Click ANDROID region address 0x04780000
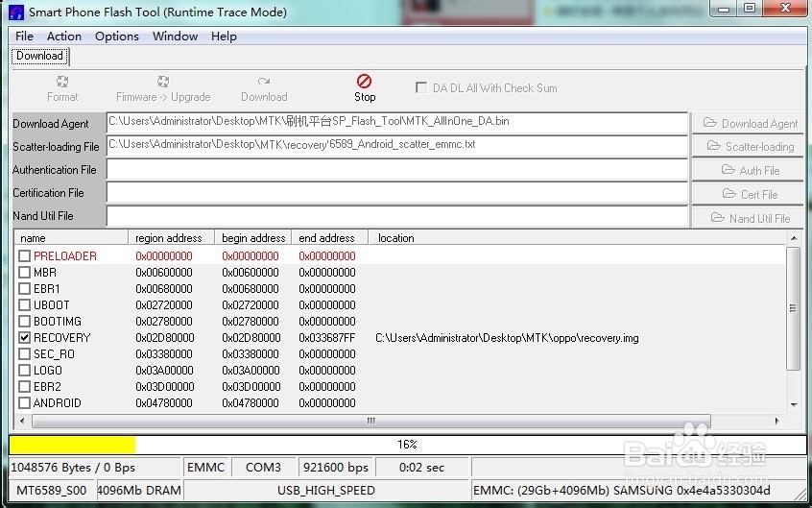The image size is (812, 508). 164,403
